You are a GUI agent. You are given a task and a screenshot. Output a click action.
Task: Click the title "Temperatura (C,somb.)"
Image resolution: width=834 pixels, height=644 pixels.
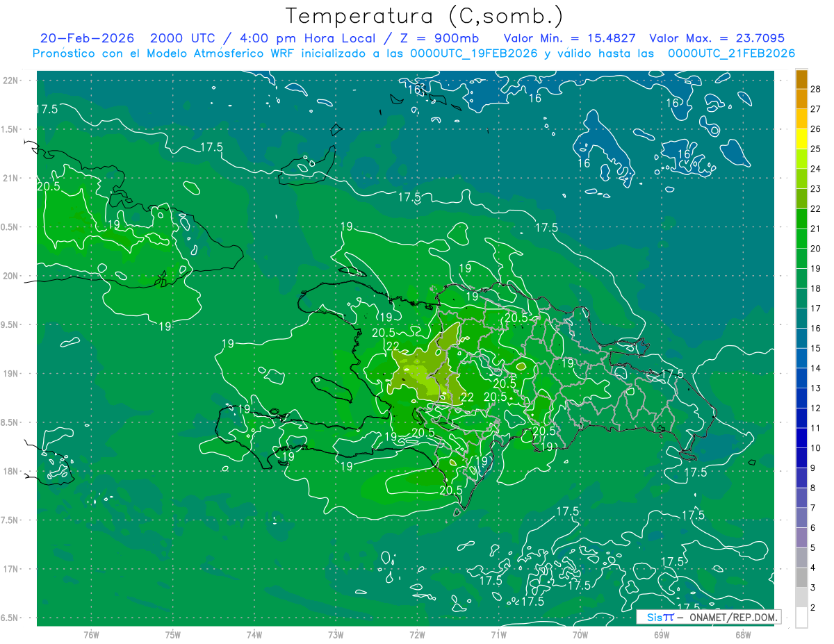coord(425,16)
